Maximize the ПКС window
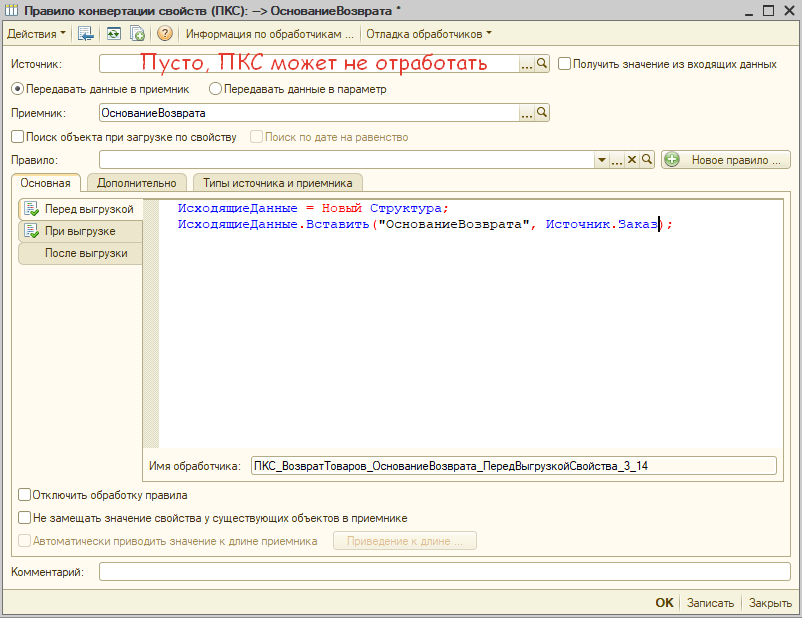The height and width of the screenshot is (620, 802). point(768,11)
